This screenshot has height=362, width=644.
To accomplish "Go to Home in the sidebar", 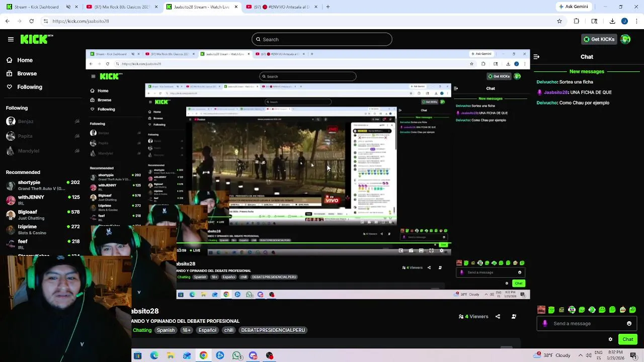I will point(20,60).
